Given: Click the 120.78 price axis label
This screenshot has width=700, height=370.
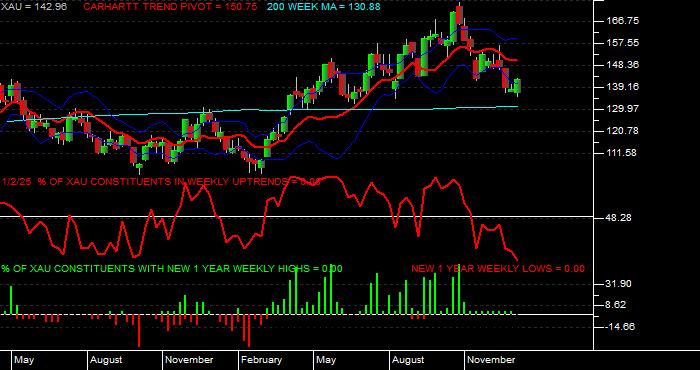Looking at the screenshot, I should click(623, 131).
